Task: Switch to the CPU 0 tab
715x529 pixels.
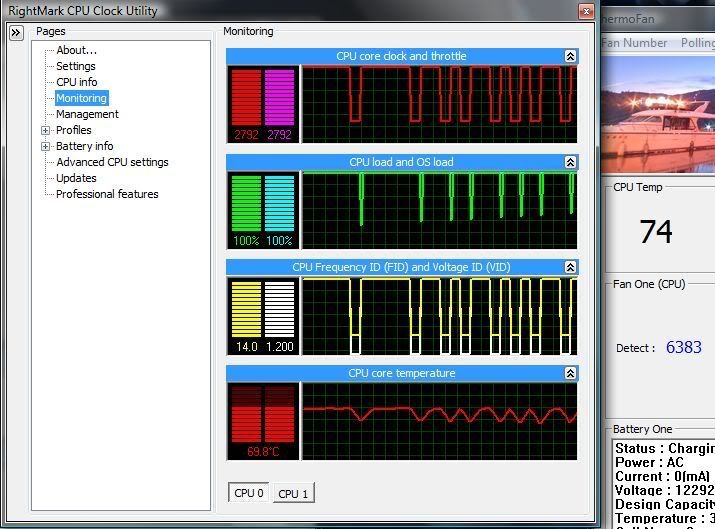Action: pyautogui.click(x=248, y=493)
